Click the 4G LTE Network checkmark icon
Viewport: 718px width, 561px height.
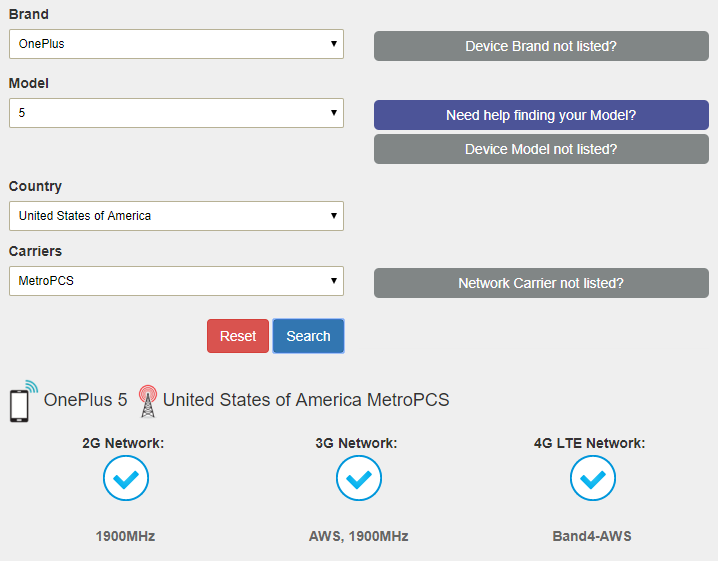593,478
